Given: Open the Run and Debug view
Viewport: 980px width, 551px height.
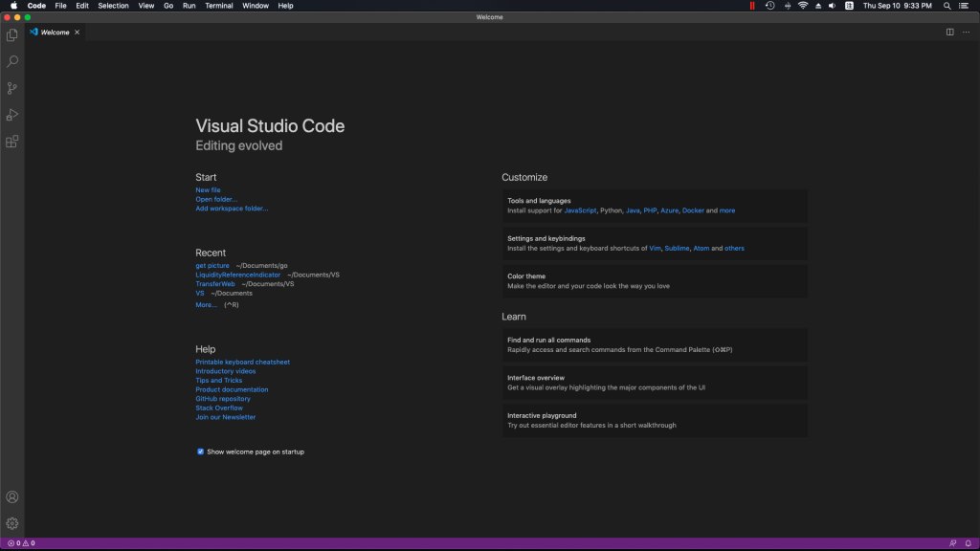Looking at the screenshot, I should [x=12, y=115].
